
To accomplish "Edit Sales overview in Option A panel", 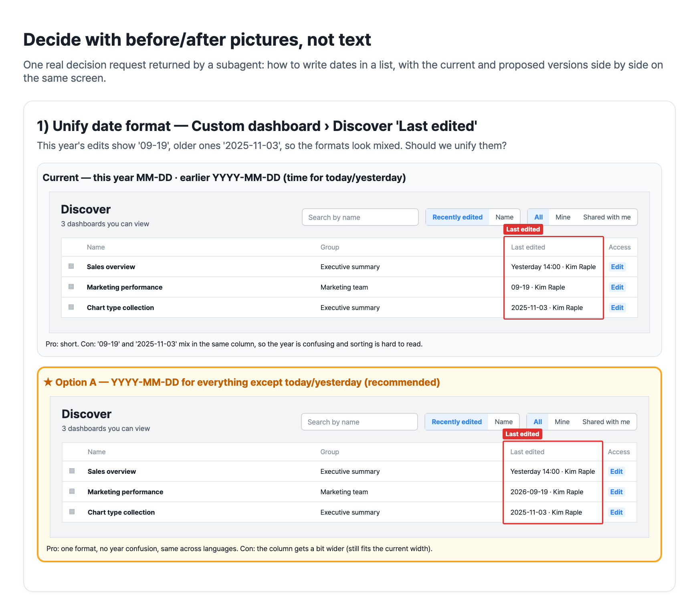I will tap(616, 471).
